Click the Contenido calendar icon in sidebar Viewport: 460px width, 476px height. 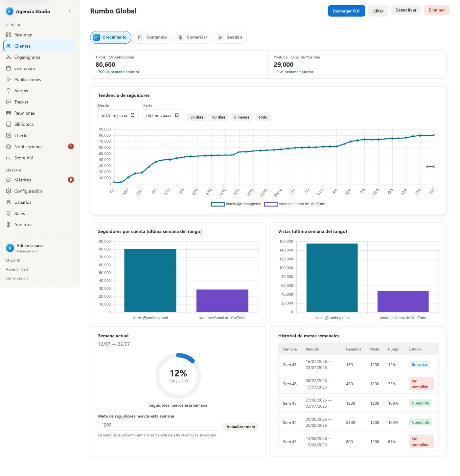[x=9, y=68]
